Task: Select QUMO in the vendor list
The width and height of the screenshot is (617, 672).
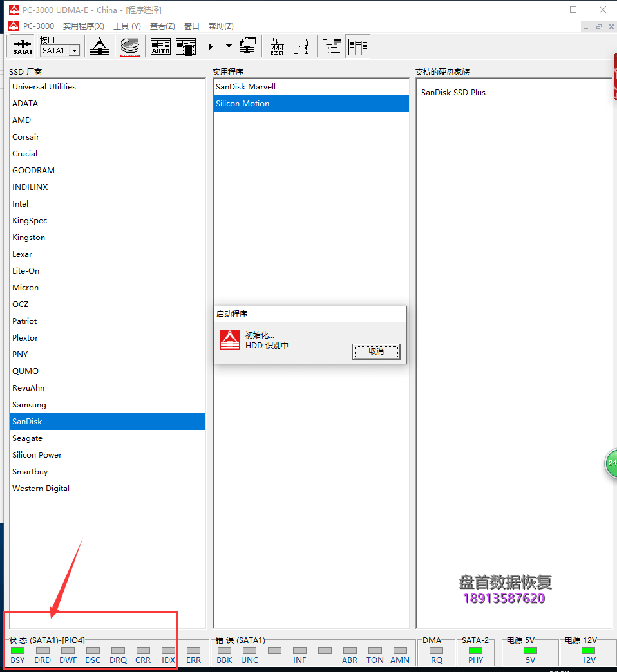Action: [108, 371]
